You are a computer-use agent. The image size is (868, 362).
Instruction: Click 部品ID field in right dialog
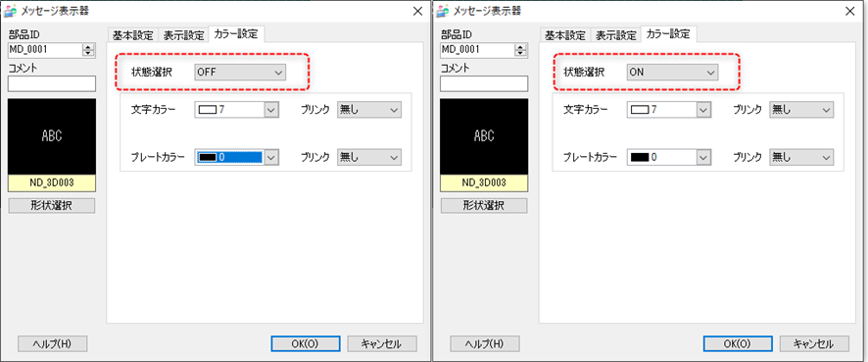pos(477,50)
